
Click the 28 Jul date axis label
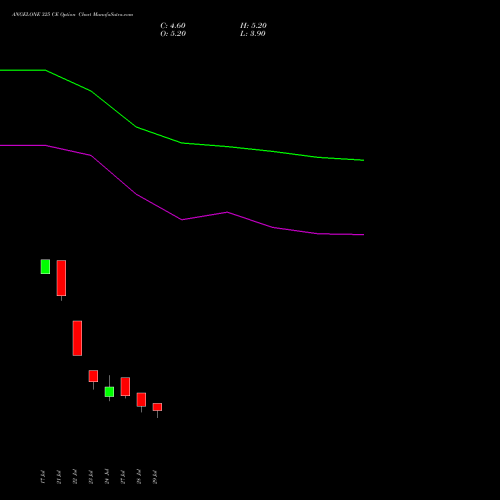coord(139,477)
